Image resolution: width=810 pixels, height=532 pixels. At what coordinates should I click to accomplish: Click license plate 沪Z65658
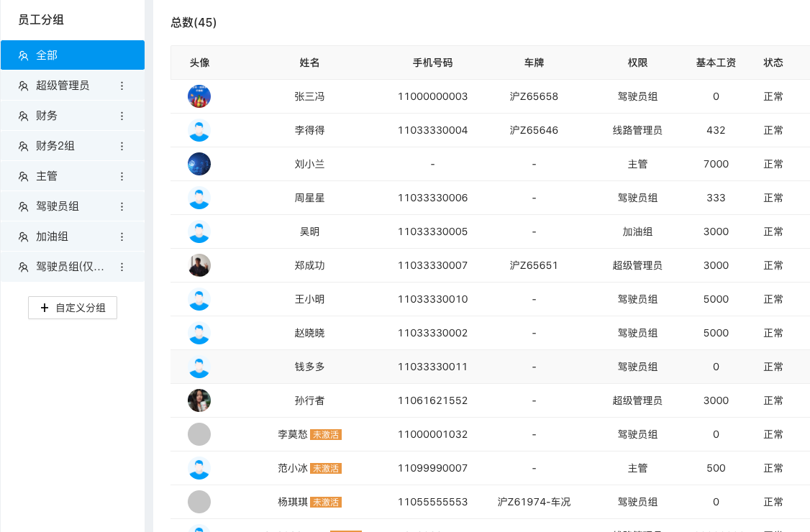click(x=534, y=96)
